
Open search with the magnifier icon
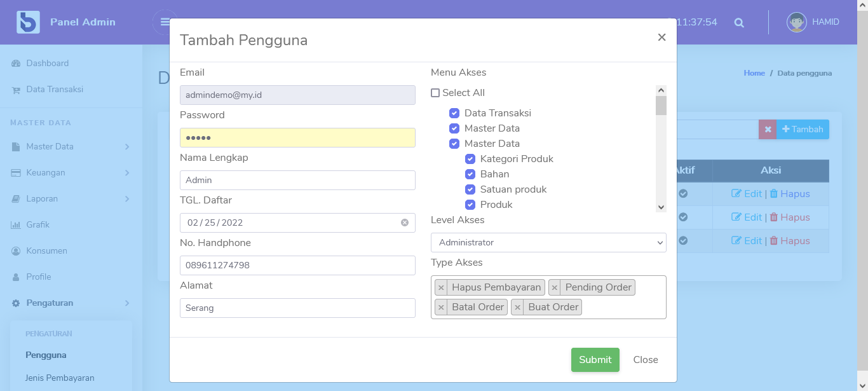click(739, 22)
